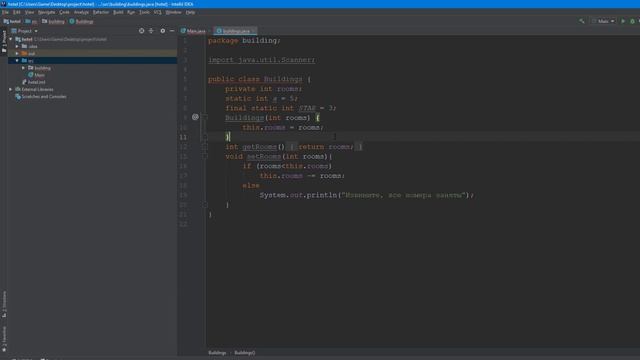
Task: Click the println statement in code
Action: tap(367, 195)
